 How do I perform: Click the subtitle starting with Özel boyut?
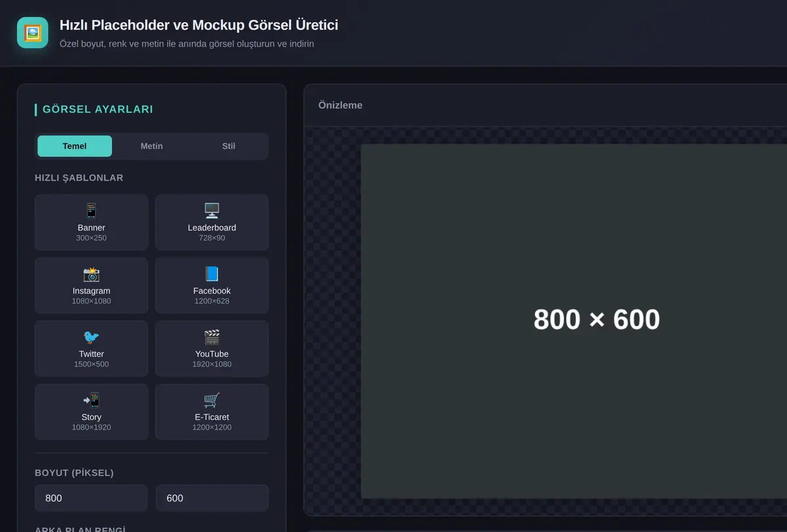click(187, 44)
